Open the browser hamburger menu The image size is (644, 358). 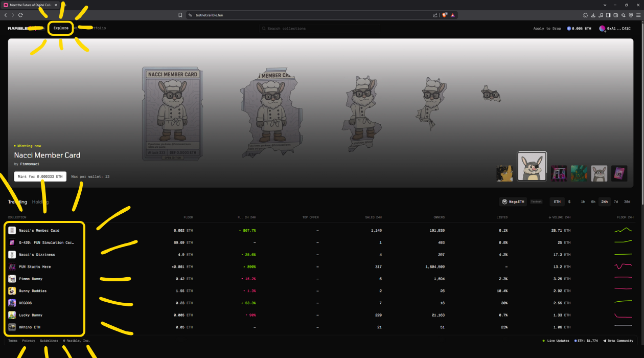[x=638, y=15]
